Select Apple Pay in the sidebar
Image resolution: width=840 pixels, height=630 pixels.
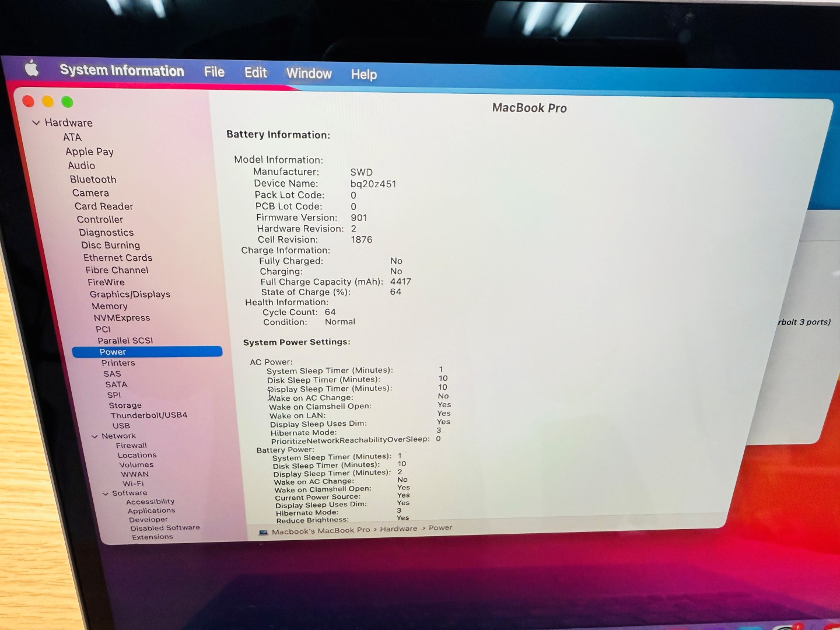[x=89, y=152]
